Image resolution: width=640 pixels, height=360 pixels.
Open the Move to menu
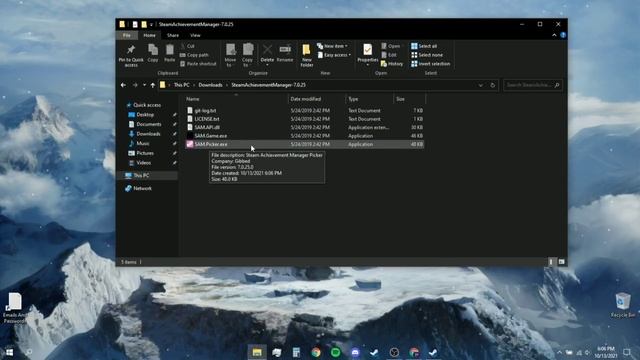[230, 55]
